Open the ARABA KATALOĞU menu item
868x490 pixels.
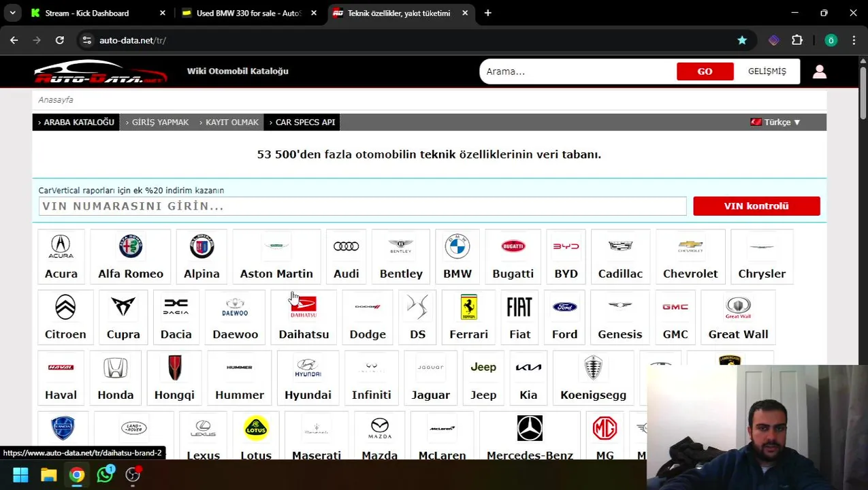(76, 122)
